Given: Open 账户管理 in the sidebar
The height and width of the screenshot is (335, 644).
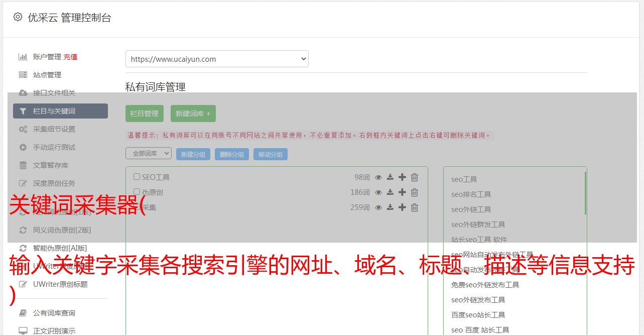Looking at the screenshot, I should click(47, 57).
